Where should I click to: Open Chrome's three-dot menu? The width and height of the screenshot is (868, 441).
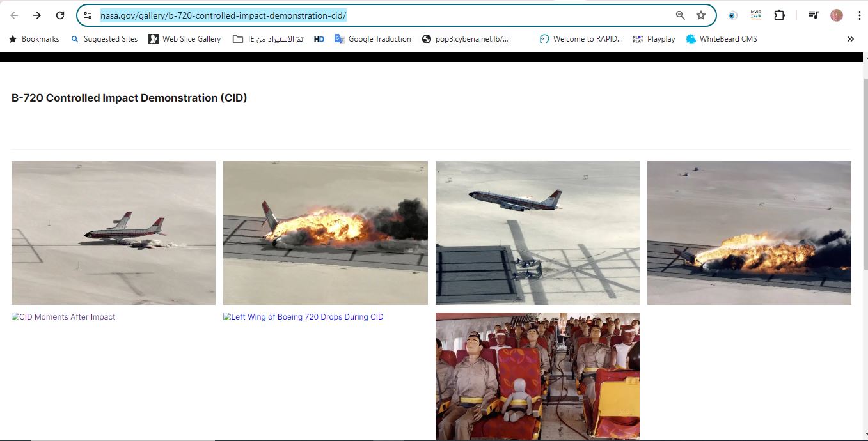(859, 15)
